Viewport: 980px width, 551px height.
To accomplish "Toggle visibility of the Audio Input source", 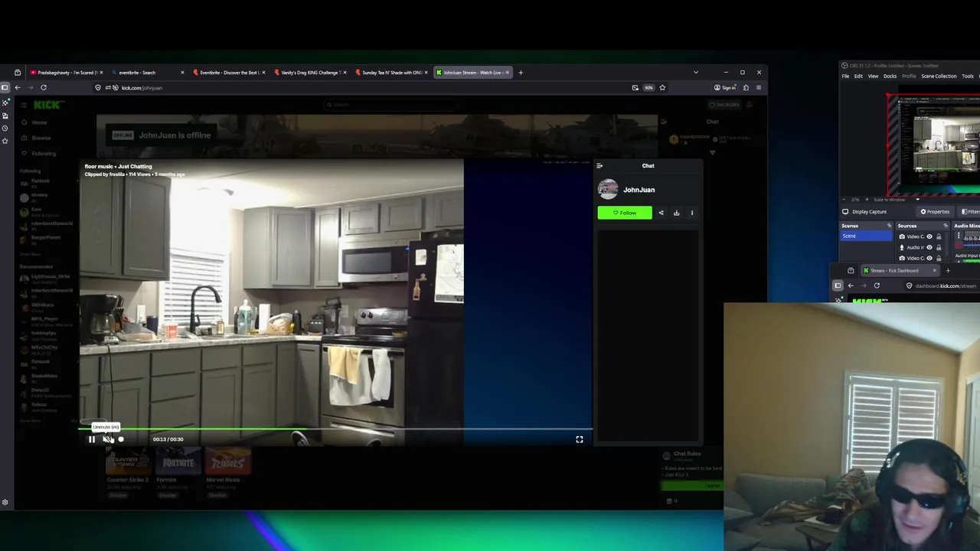I will pos(929,247).
